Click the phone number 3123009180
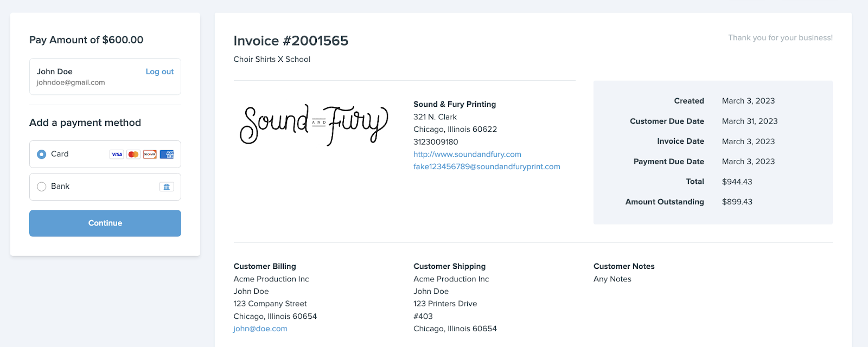 (436, 142)
